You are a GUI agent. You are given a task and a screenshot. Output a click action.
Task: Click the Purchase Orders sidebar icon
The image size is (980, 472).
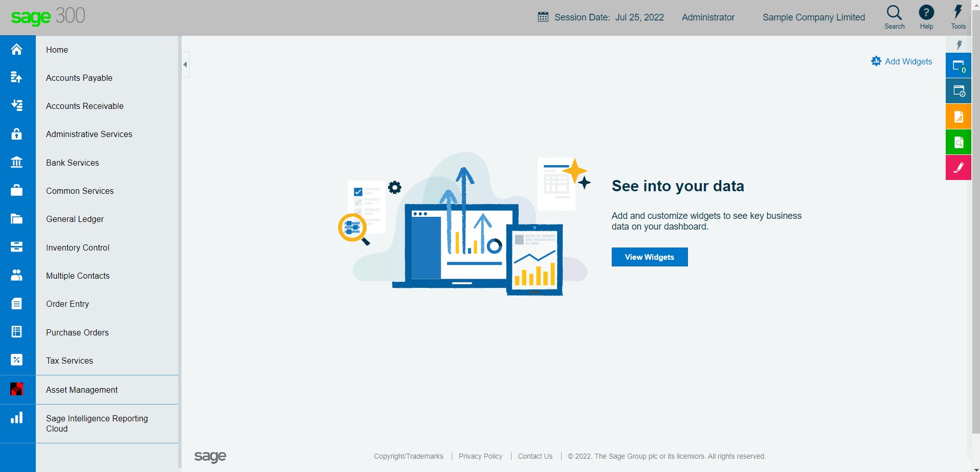[x=17, y=332]
